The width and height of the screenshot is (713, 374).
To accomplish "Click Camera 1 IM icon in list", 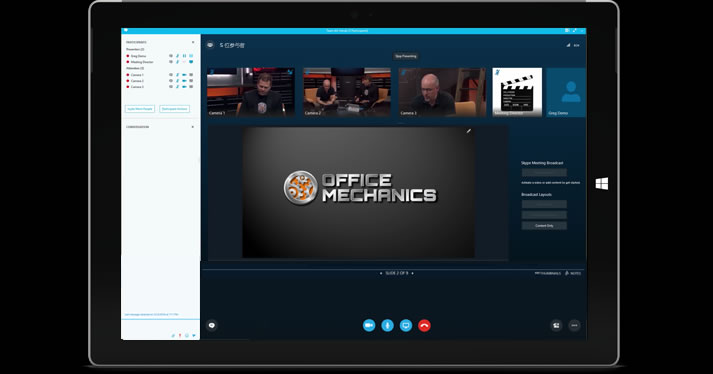I will (171, 75).
